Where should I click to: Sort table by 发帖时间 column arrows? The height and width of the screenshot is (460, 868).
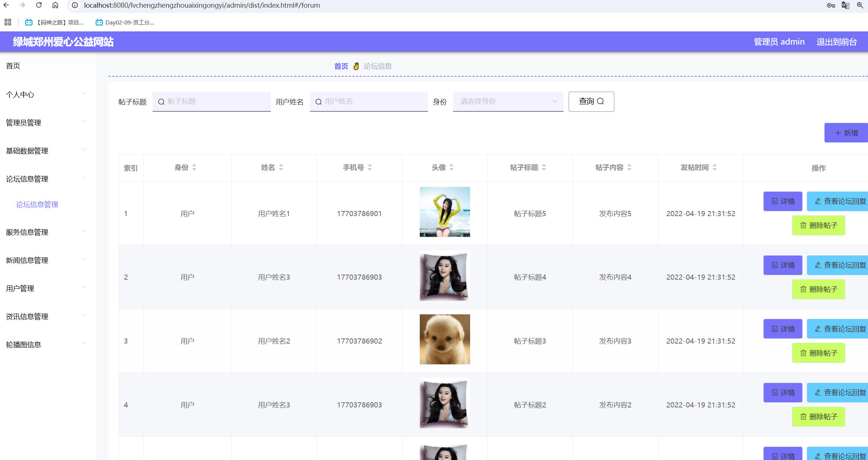715,167
